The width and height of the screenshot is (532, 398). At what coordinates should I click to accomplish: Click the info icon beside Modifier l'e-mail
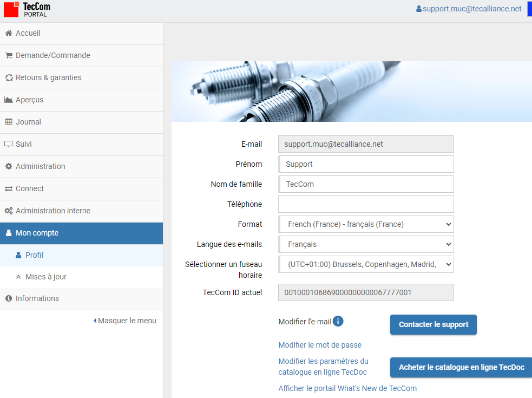point(338,321)
